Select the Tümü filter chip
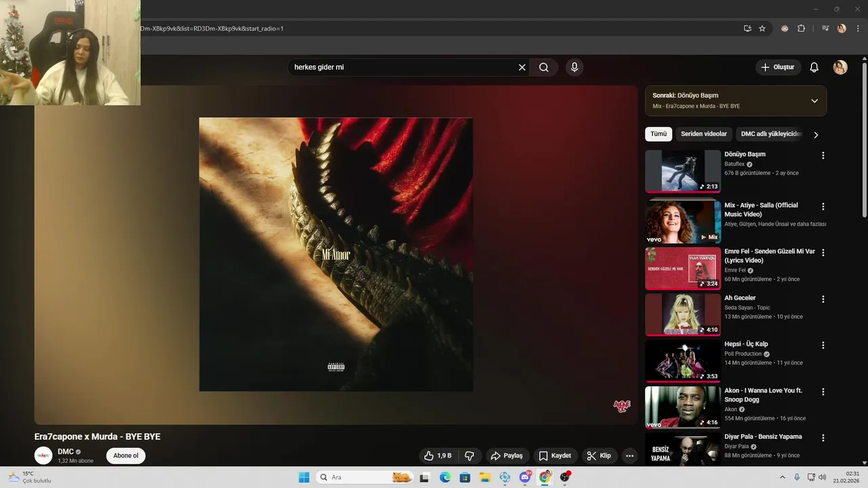Image resolution: width=868 pixels, height=488 pixels. coord(658,134)
